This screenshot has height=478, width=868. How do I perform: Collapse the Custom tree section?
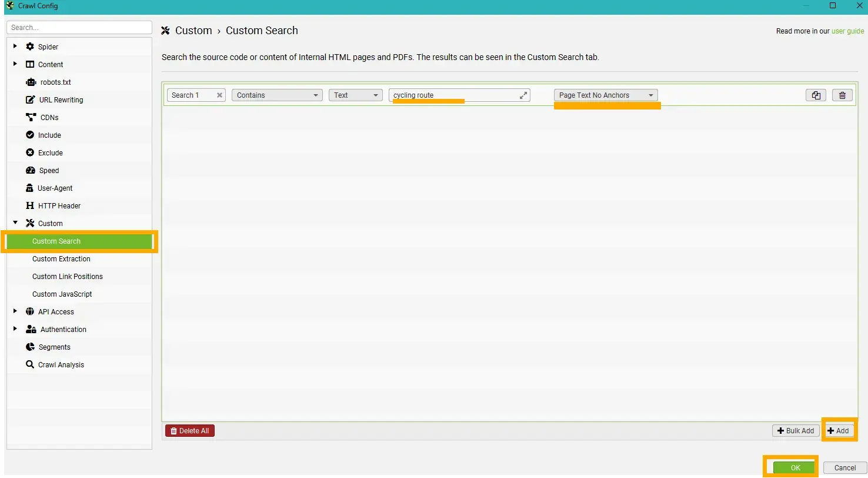pos(15,223)
